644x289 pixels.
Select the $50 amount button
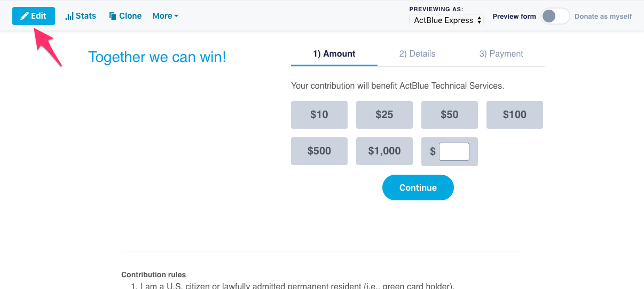coord(450,115)
